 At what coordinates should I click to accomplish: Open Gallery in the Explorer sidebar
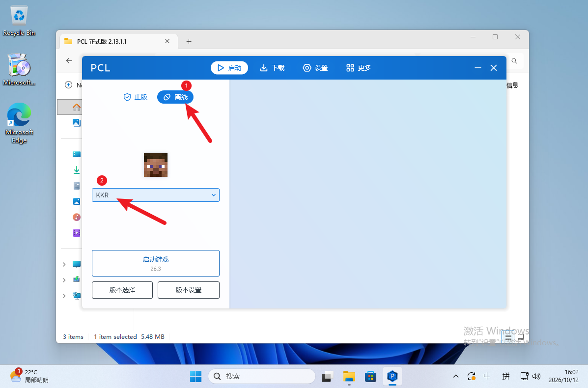point(77,123)
